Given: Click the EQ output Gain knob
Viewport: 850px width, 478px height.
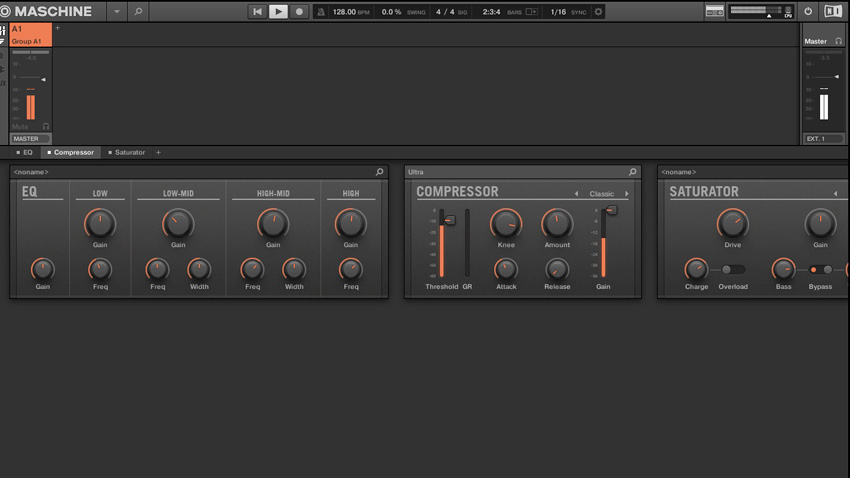Looking at the screenshot, I should (x=42, y=269).
